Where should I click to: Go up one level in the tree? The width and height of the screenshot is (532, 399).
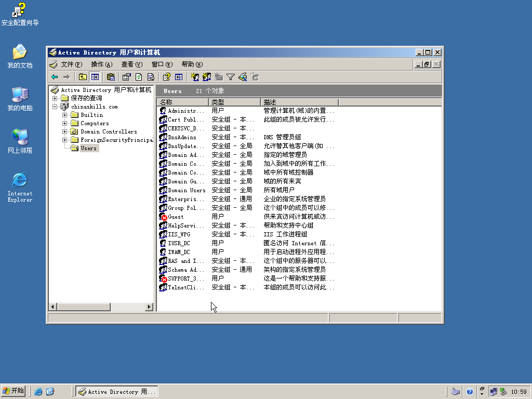83,77
